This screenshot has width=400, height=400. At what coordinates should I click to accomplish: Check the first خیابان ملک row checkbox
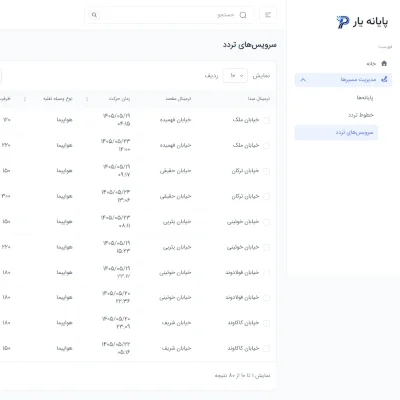point(266,120)
